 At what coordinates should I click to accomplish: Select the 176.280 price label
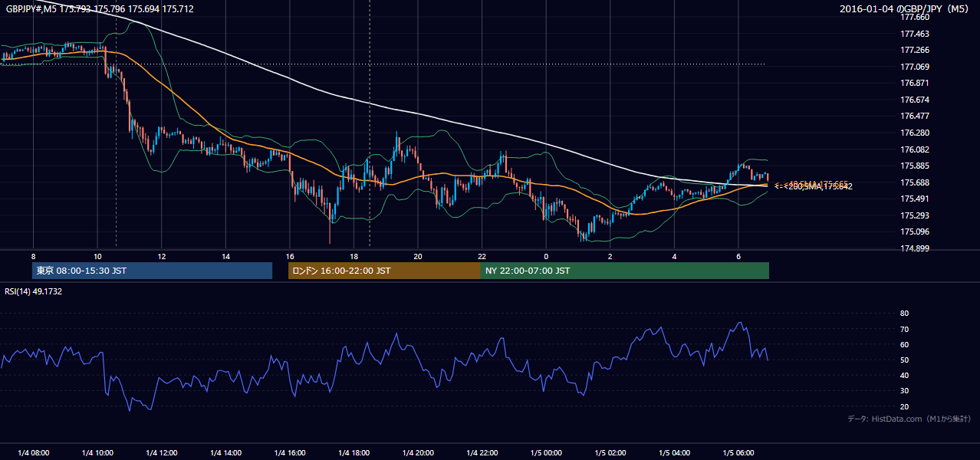click(914, 133)
